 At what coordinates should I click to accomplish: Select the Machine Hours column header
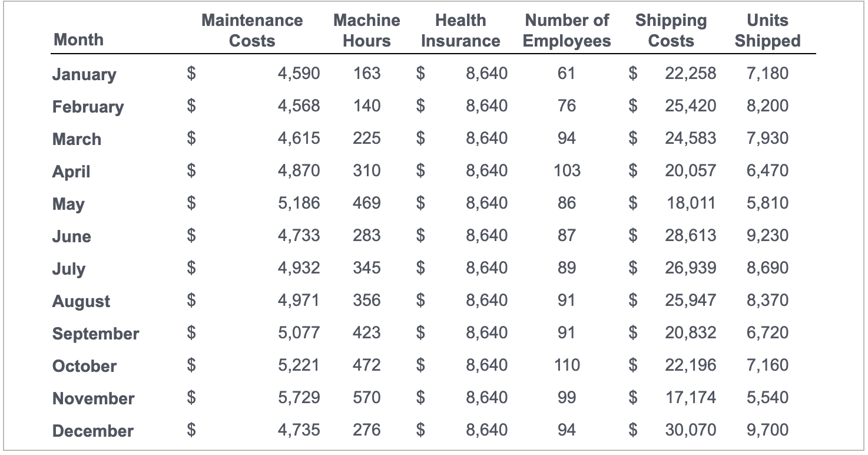tap(366, 31)
